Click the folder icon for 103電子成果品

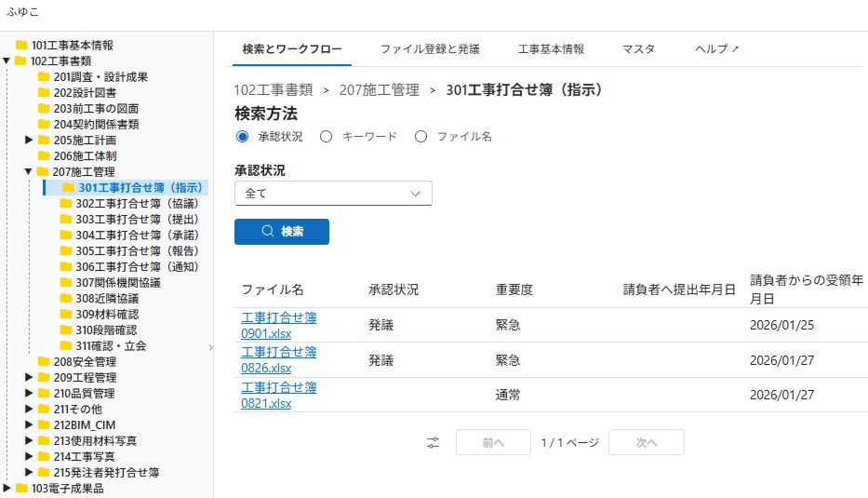coord(21,489)
